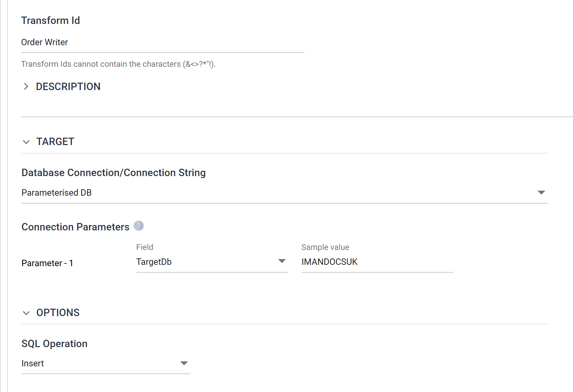Viewport: 573px width, 392px height.
Task: Open the Database Connection dropdown arrow
Action: coord(541,192)
